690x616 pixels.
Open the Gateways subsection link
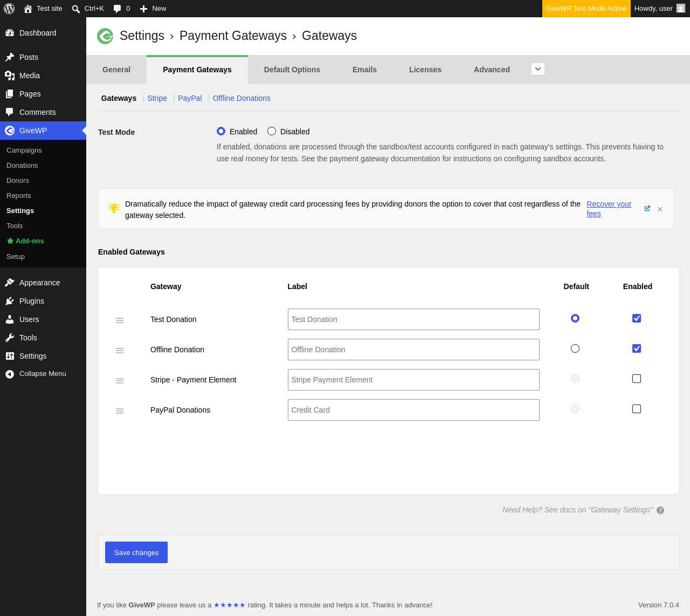coord(119,98)
